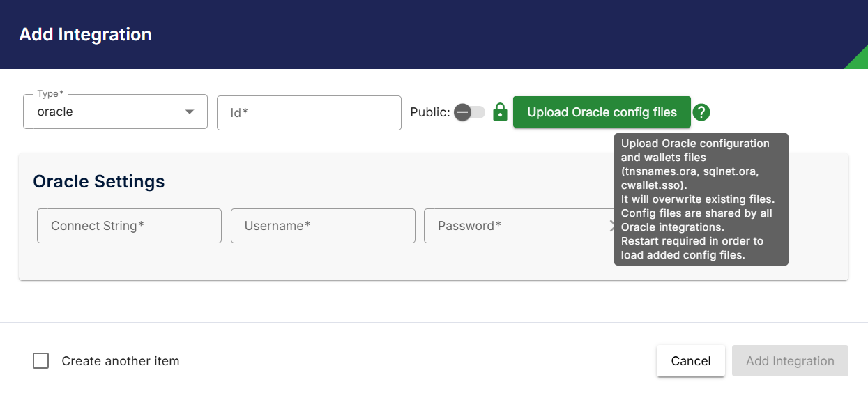
Task: Click the Username field
Action: (323, 226)
